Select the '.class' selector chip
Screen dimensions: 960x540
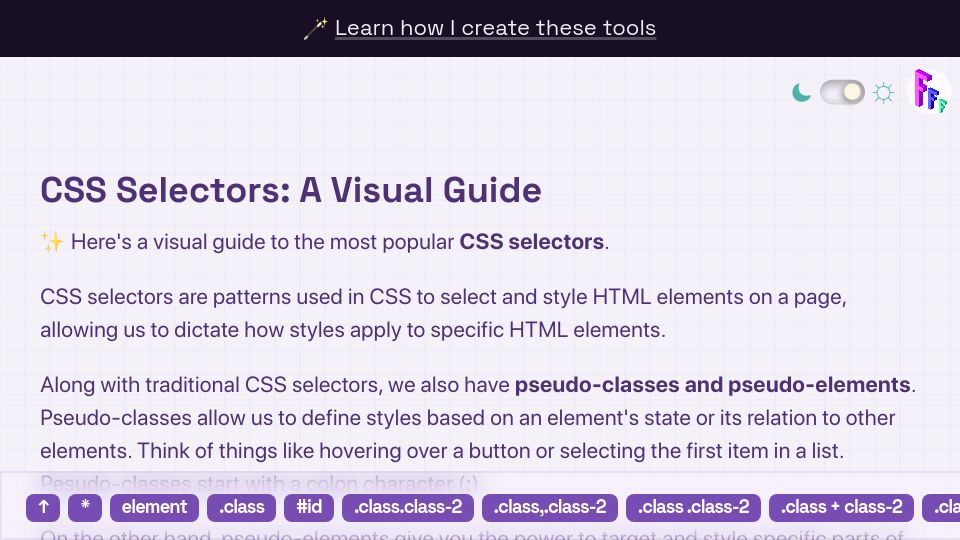click(241, 508)
